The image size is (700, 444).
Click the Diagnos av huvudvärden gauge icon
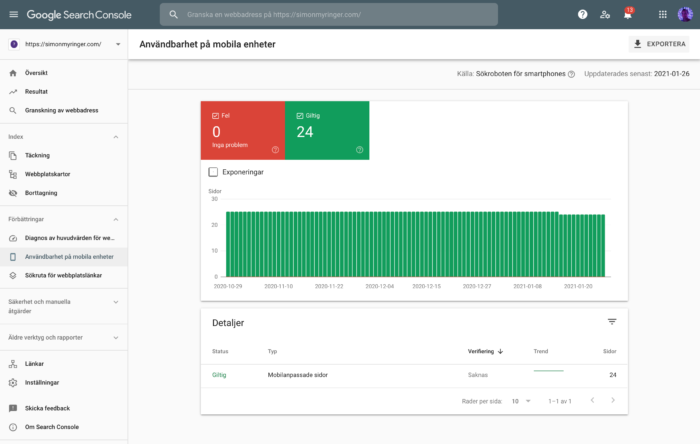coord(13,238)
